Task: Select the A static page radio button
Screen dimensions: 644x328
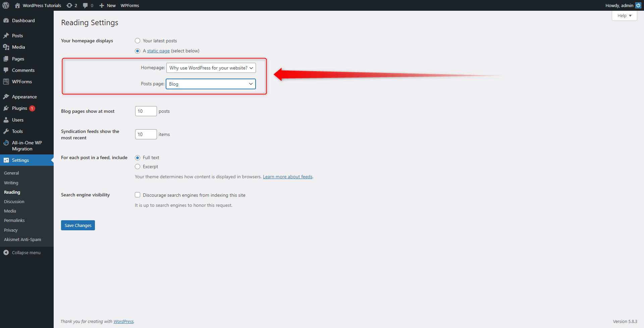Action: 138,51
